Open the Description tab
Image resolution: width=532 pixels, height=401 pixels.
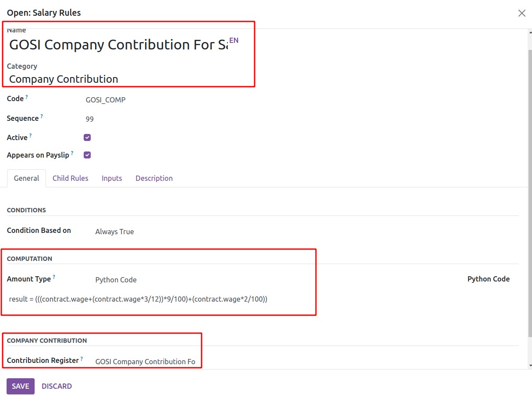coord(154,178)
